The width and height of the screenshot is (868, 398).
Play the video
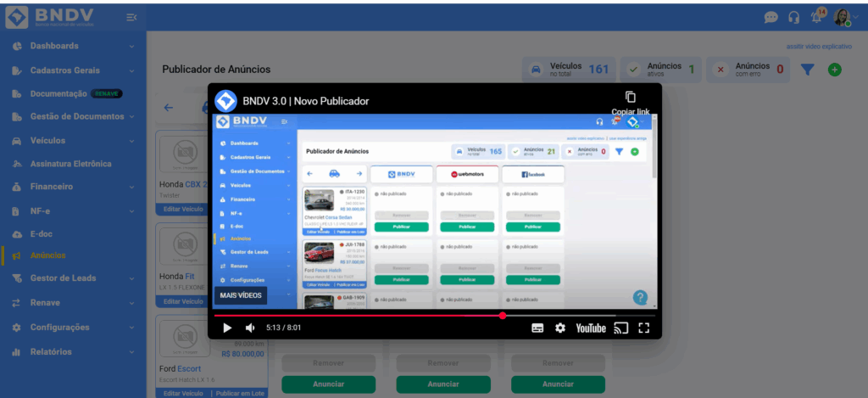click(227, 328)
